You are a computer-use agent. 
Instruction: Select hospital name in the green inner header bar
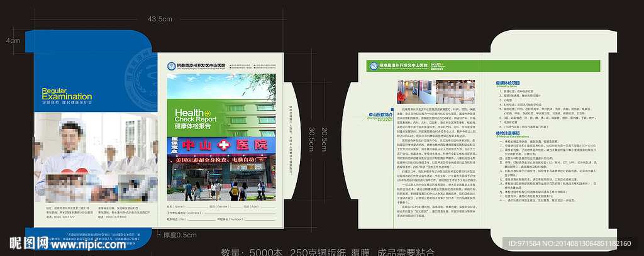pos(403,65)
